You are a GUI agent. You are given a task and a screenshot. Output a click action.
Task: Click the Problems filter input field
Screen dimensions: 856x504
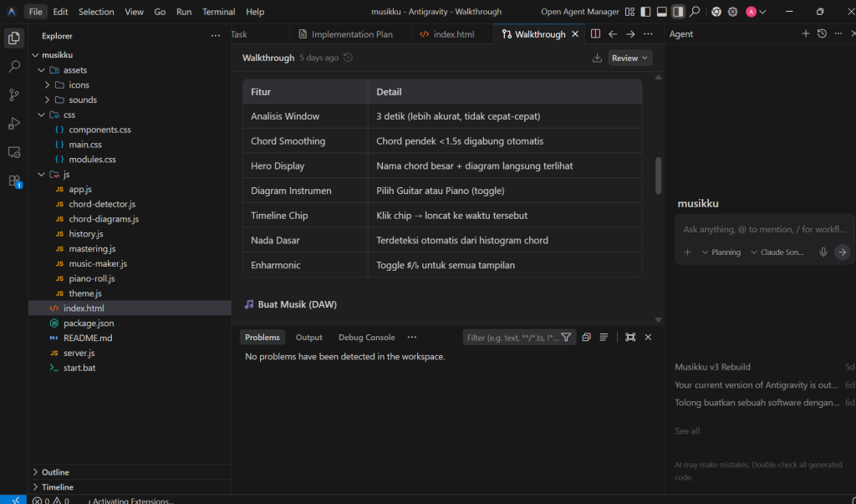tap(512, 338)
